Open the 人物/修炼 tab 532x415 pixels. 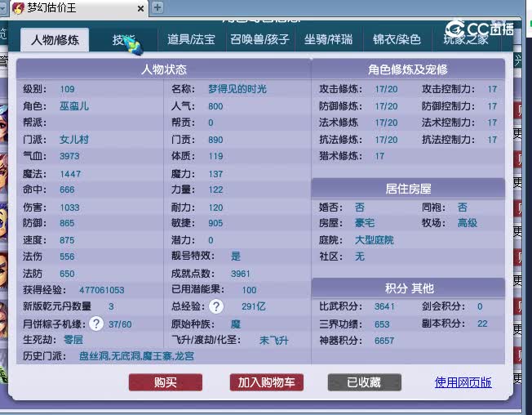[55, 40]
